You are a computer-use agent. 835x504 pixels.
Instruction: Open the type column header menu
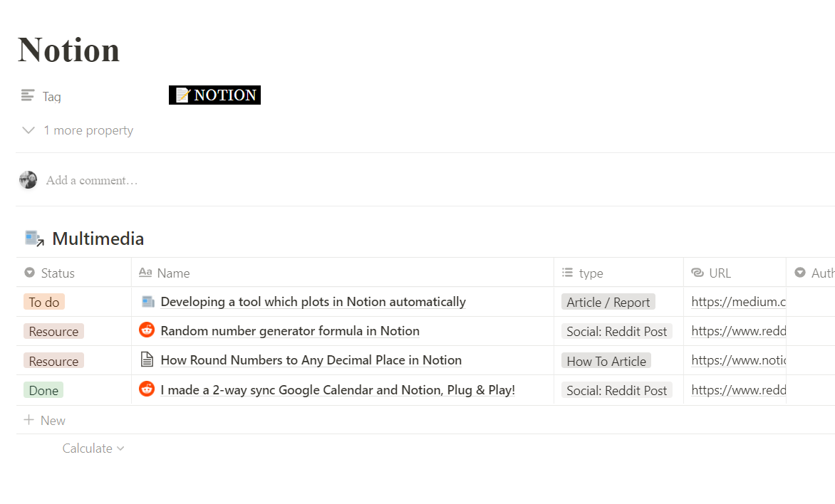(x=619, y=273)
